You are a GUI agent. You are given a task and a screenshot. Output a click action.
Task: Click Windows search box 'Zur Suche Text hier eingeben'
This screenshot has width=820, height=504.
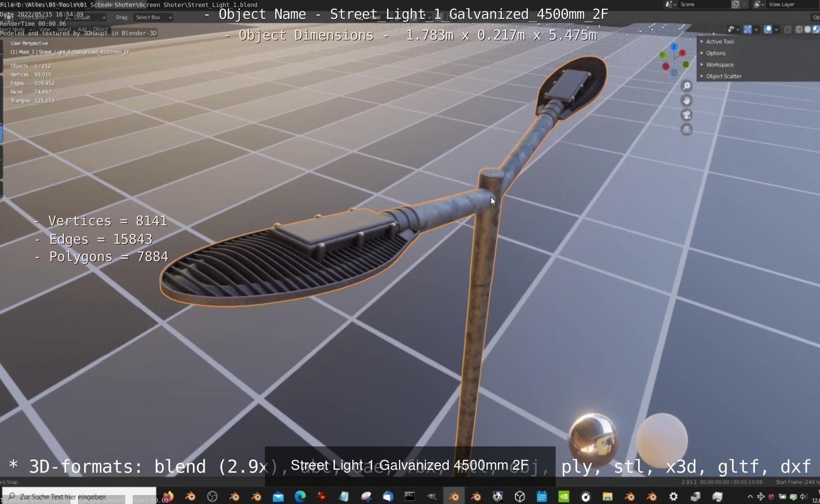(80, 497)
